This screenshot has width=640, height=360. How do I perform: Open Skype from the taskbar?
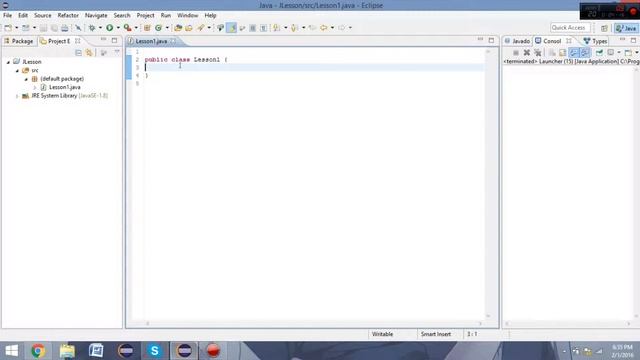coord(155,351)
